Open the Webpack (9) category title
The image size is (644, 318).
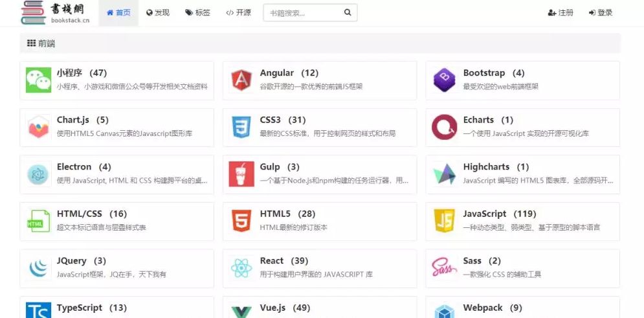[493, 308]
